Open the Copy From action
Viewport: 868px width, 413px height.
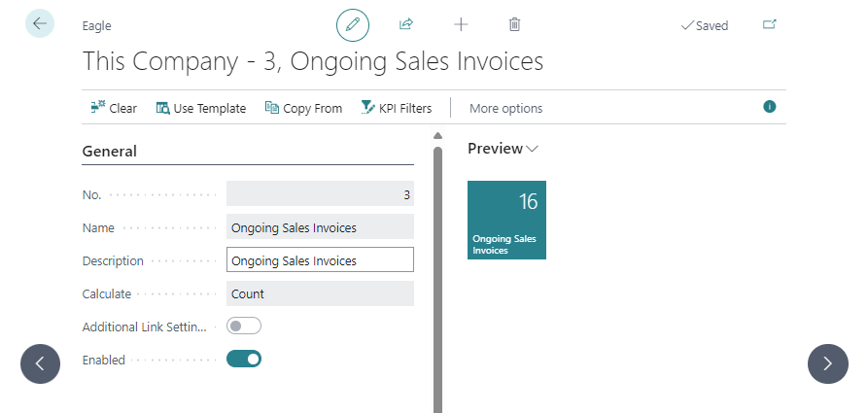tap(303, 108)
